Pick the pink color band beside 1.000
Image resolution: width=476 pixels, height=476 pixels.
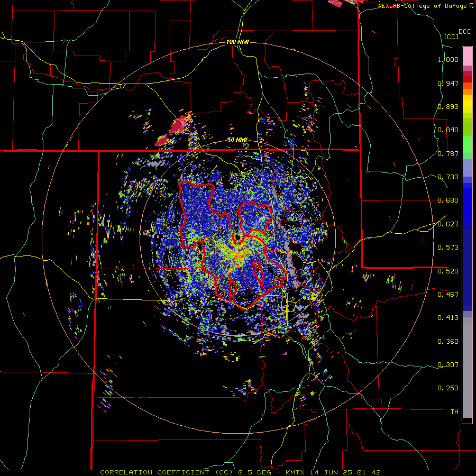467,57
